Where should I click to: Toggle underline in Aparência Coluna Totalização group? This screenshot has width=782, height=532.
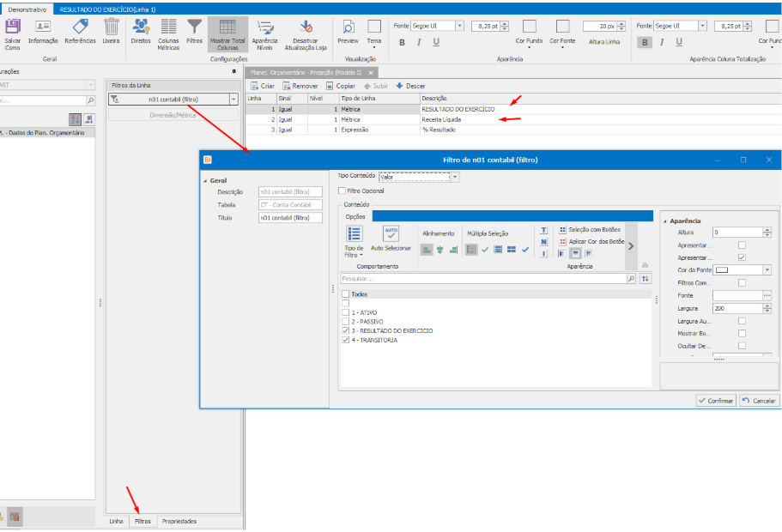tap(679, 42)
